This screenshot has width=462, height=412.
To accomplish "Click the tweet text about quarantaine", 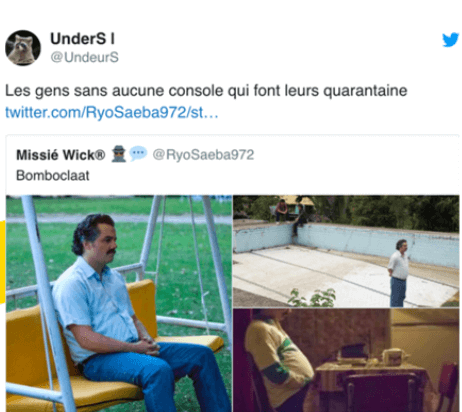I will click(206, 91).
